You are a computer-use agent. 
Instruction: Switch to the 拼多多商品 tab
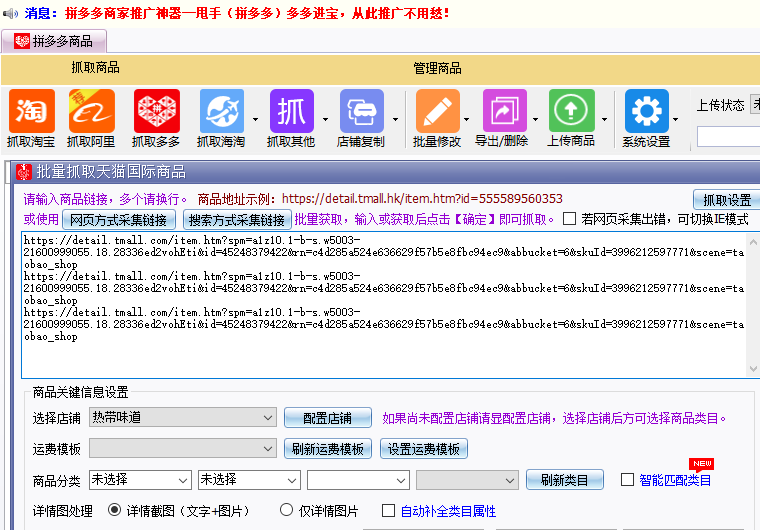(54, 41)
